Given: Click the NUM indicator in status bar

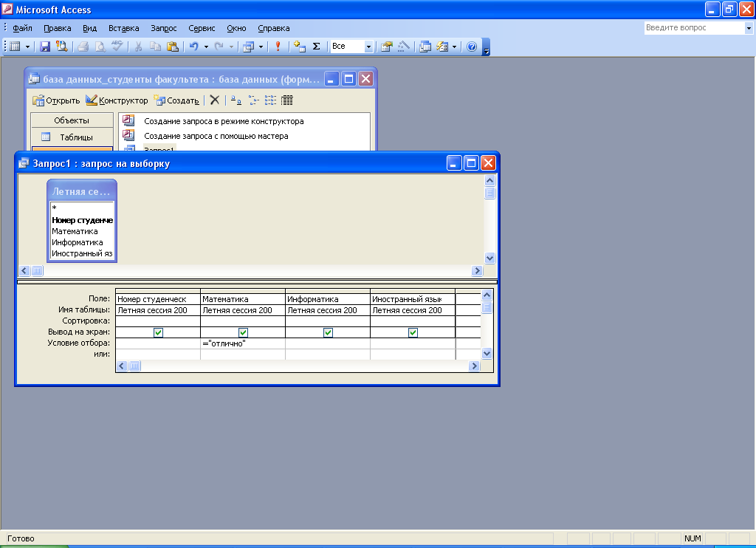Looking at the screenshot, I should pos(693,538).
